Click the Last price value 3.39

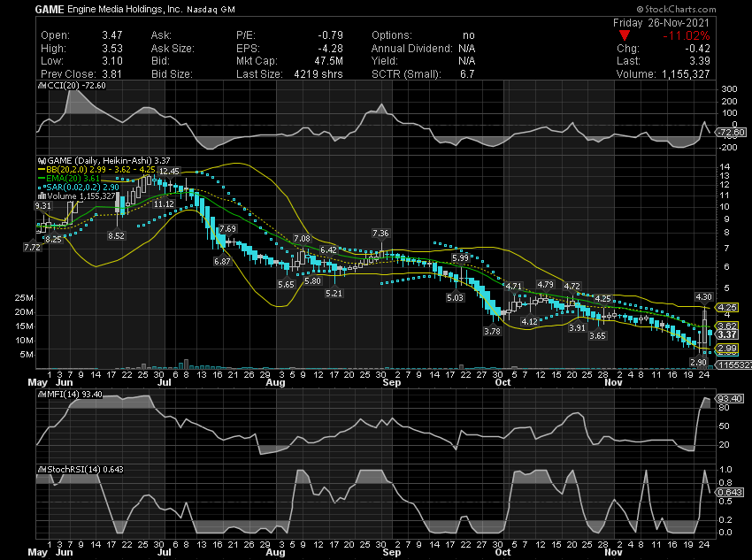[x=699, y=61]
